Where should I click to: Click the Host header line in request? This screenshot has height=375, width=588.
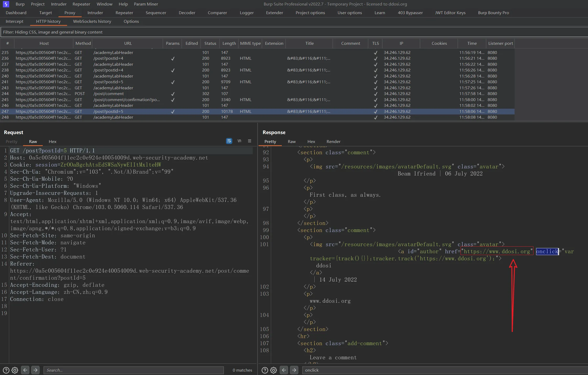[109, 158]
